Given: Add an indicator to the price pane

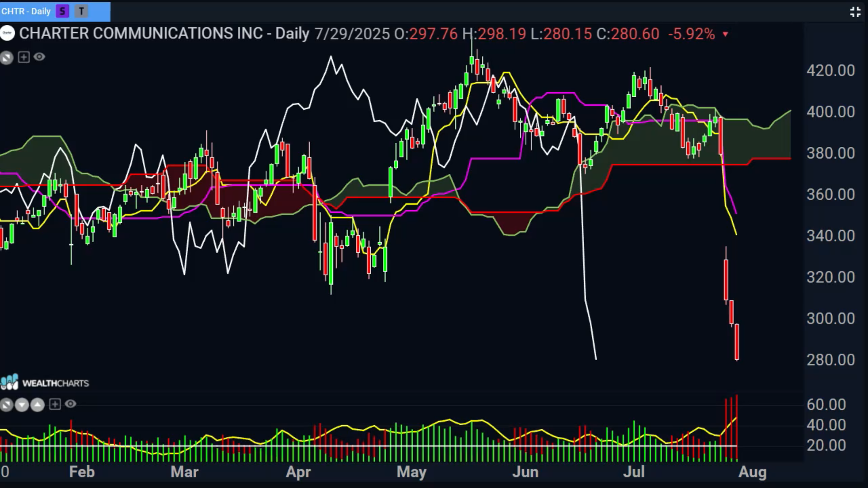Looking at the screenshot, I should pos(24,57).
